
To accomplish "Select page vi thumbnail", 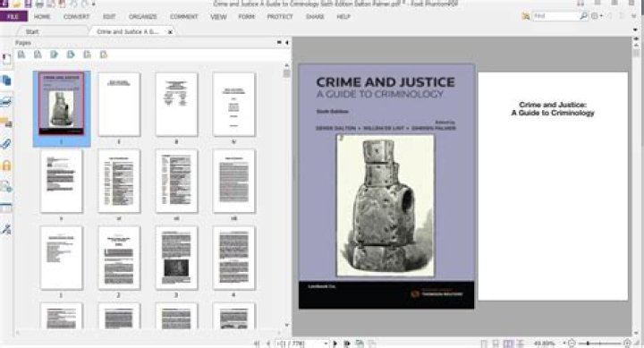I will pyautogui.click(x=119, y=181).
